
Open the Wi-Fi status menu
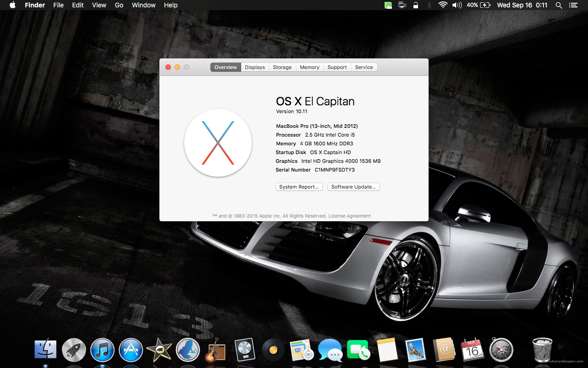pos(443,5)
